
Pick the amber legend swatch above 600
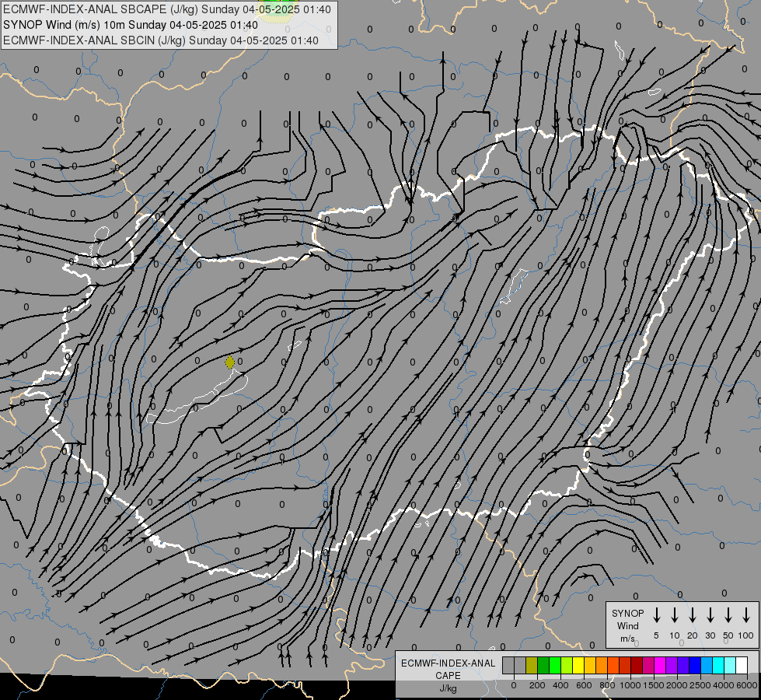click(590, 666)
